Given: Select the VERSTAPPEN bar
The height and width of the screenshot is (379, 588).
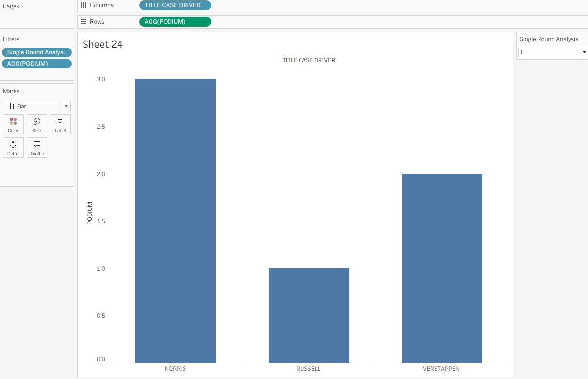Looking at the screenshot, I should (442, 268).
